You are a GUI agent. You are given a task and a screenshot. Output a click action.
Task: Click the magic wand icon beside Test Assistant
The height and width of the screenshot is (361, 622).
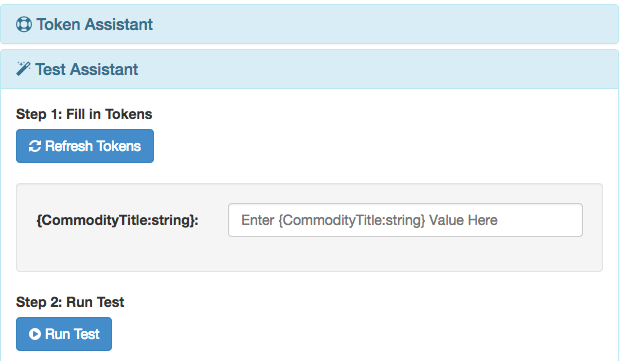pyautogui.click(x=23, y=69)
